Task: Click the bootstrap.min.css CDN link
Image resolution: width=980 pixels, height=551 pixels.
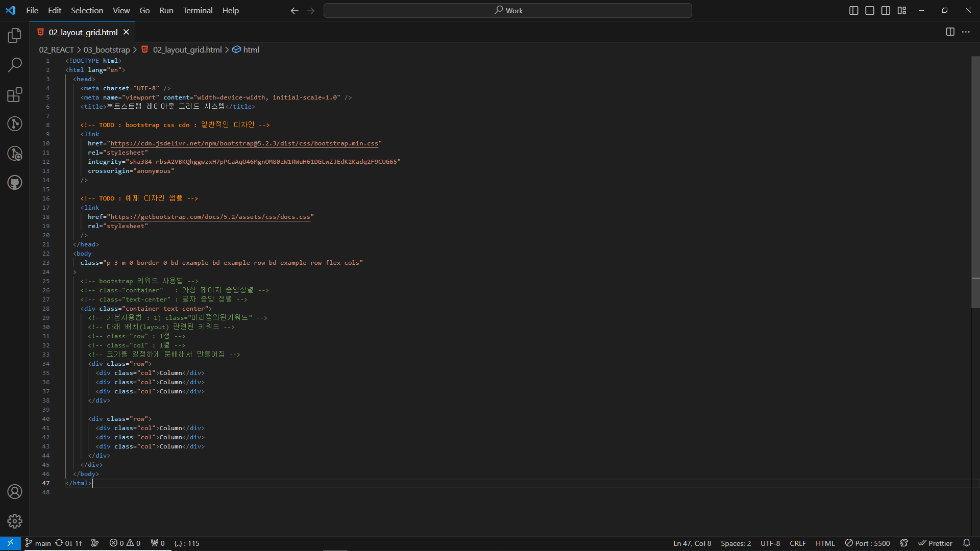Action: point(244,143)
